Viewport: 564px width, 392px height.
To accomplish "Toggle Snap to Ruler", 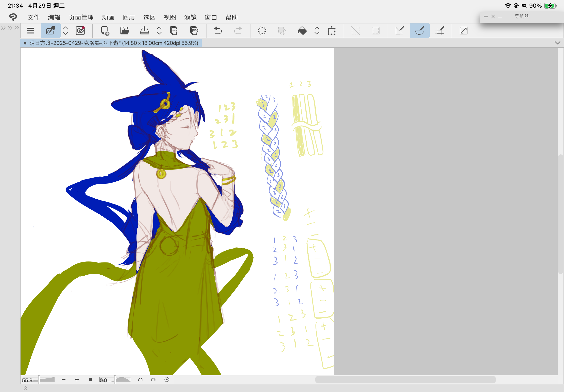I will (400, 31).
